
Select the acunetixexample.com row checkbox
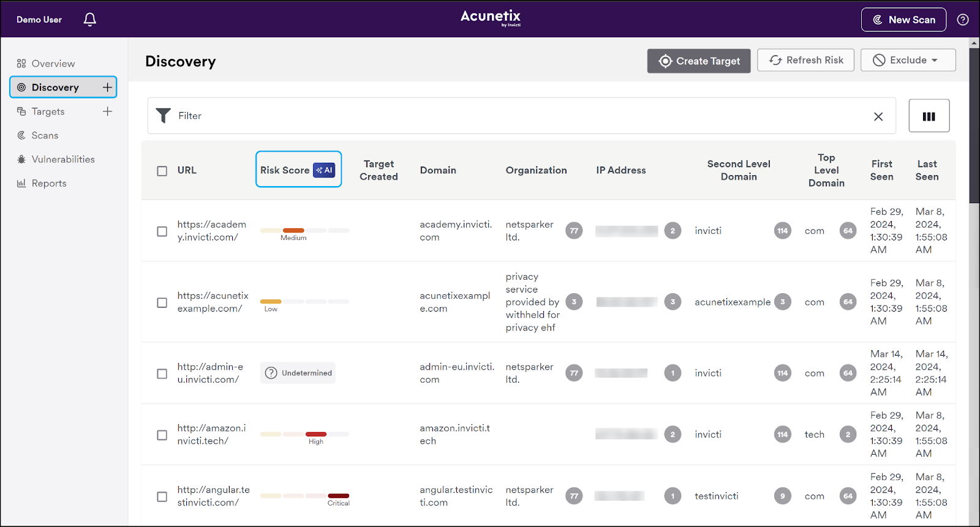[x=162, y=302]
